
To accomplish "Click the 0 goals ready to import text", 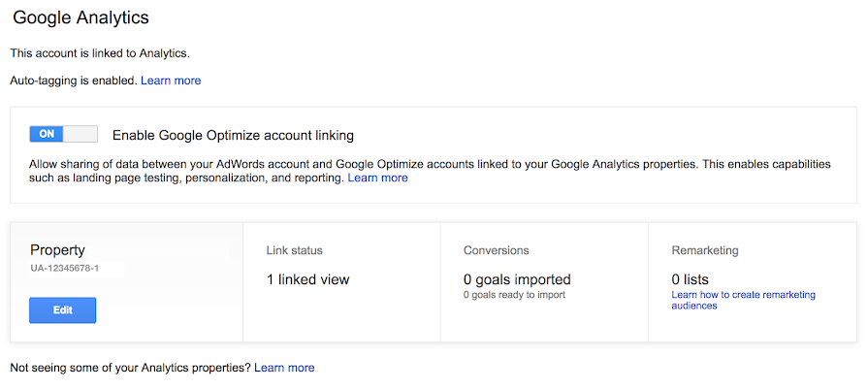I will point(514,295).
